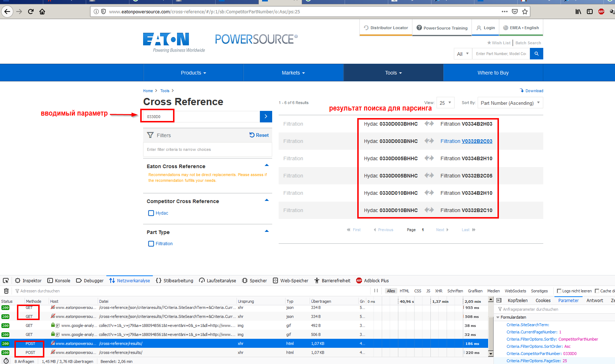Image resolution: width=615 pixels, height=364 pixels.
Task: Open the View 25 results dropdown
Action: 446,103
